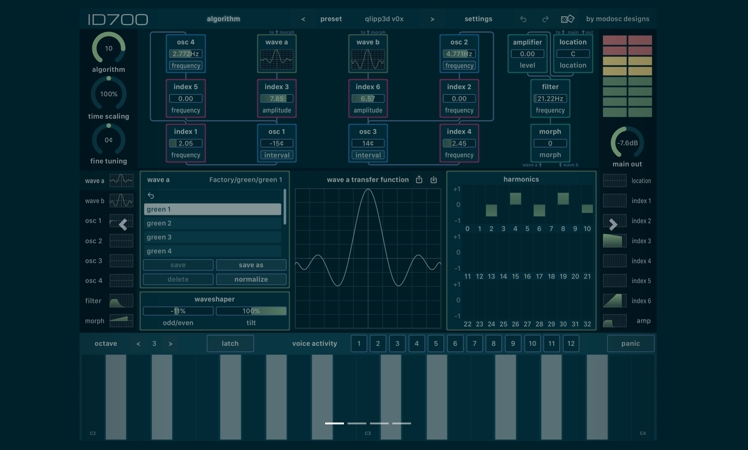The height and width of the screenshot is (450, 748).
Task: Open the settings menu
Action: (x=478, y=19)
